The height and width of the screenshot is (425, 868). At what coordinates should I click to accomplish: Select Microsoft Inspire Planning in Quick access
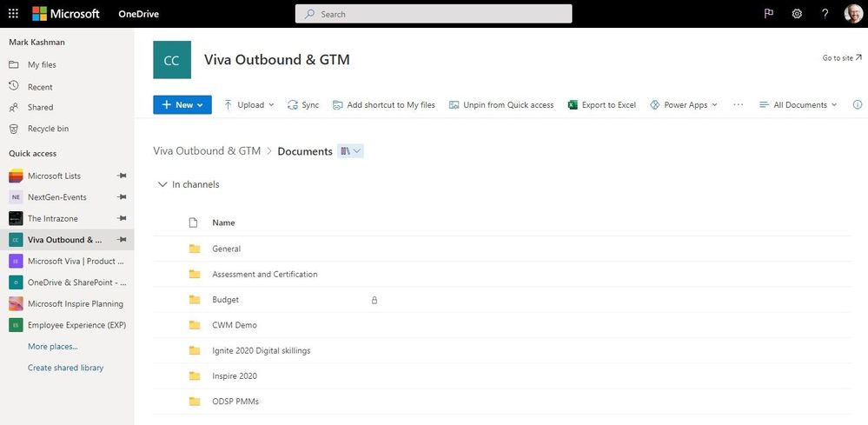pyautogui.click(x=76, y=304)
